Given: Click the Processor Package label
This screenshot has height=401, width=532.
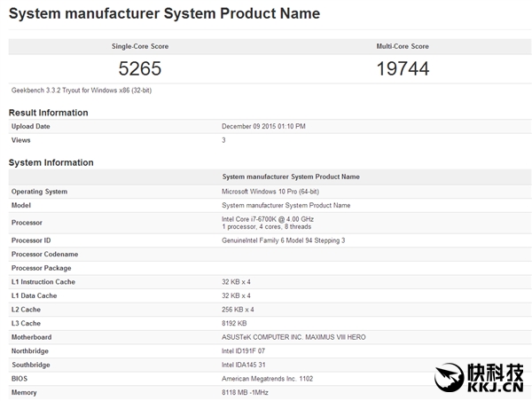Looking at the screenshot, I should (42, 268).
